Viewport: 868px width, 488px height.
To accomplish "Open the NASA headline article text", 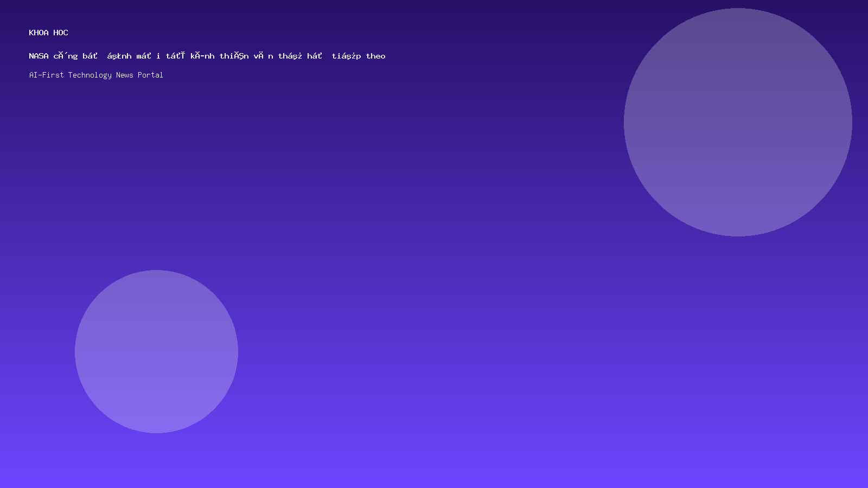I will point(207,56).
